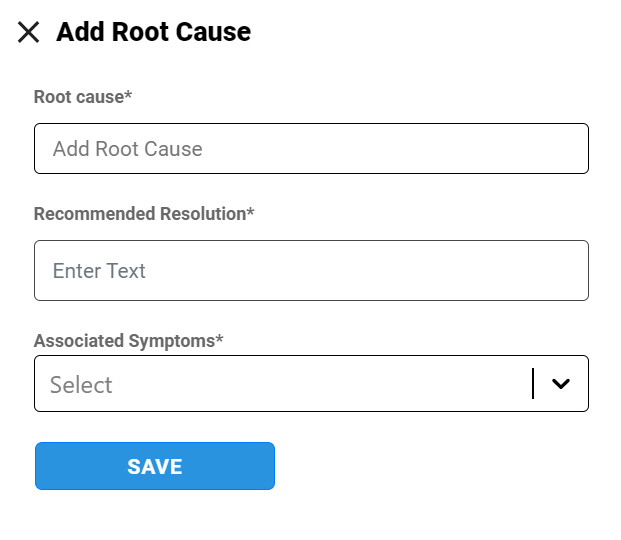Focus the Recommended Resolution text box
The image size is (621, 540).
[x=311, y=270]
